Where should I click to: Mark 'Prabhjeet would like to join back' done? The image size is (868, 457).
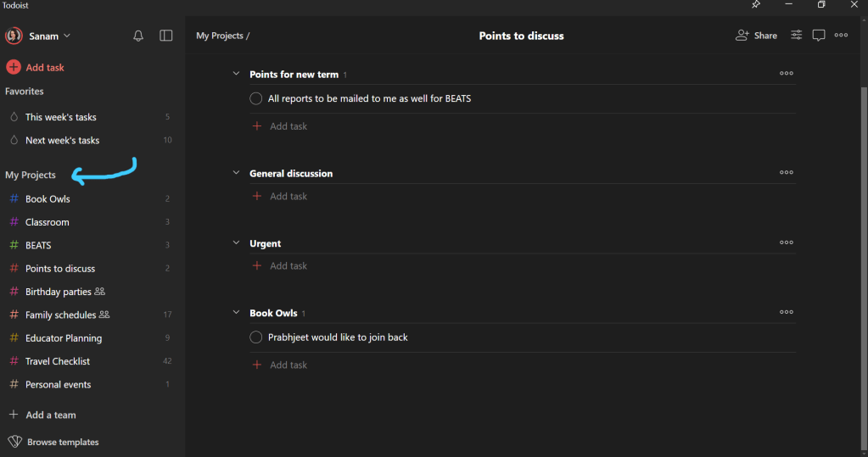tap(256, 337)
